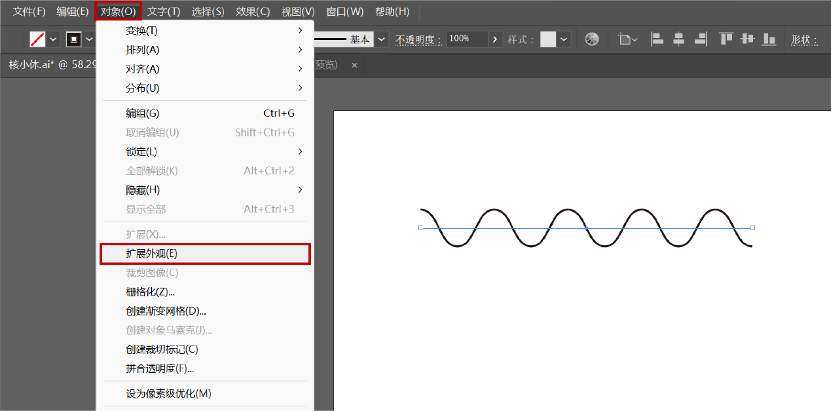Expand the 变换(T) submenu
This screenshot has height=412, width=832.
click(x=205, y=31)
